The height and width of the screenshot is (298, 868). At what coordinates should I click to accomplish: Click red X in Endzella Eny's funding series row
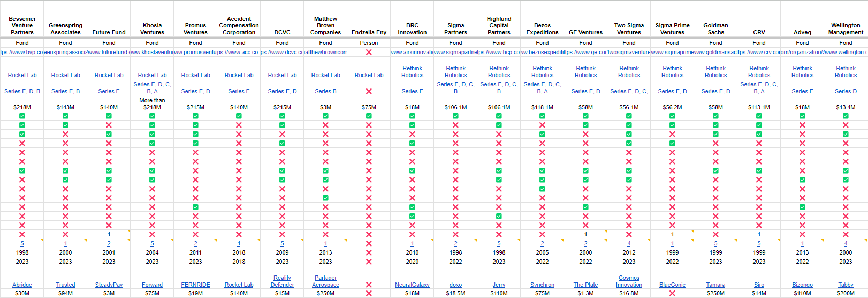[369, 91]
